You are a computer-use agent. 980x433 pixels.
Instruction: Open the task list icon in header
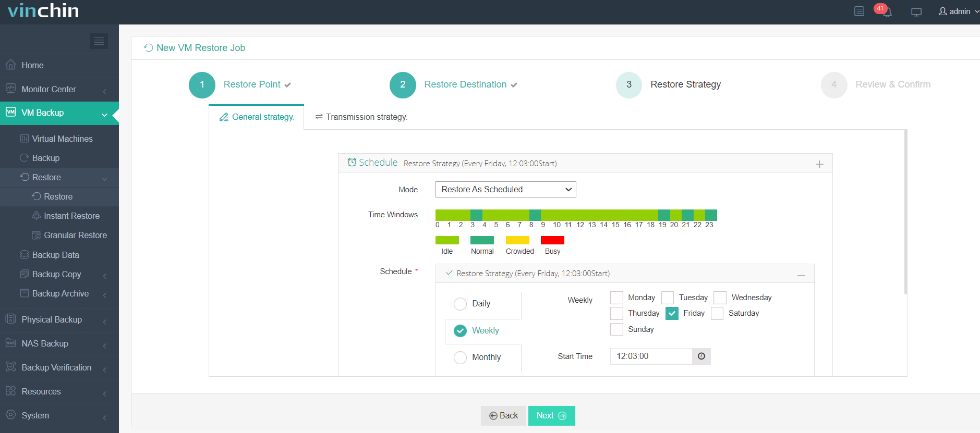[859, 11]
